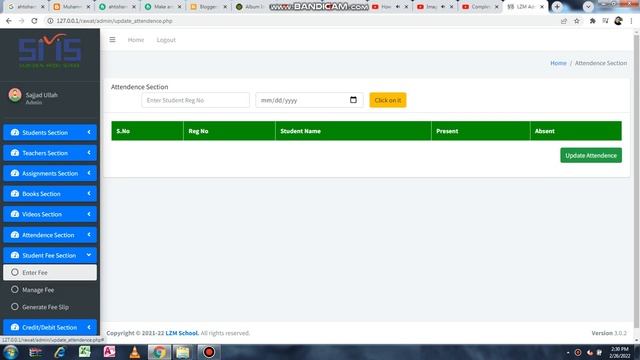Open a new browser tab with plus icon

click(x=557, y=7)
